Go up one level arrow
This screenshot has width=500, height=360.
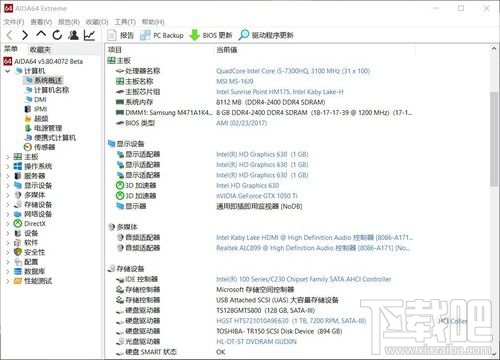[x=41, y=34]
